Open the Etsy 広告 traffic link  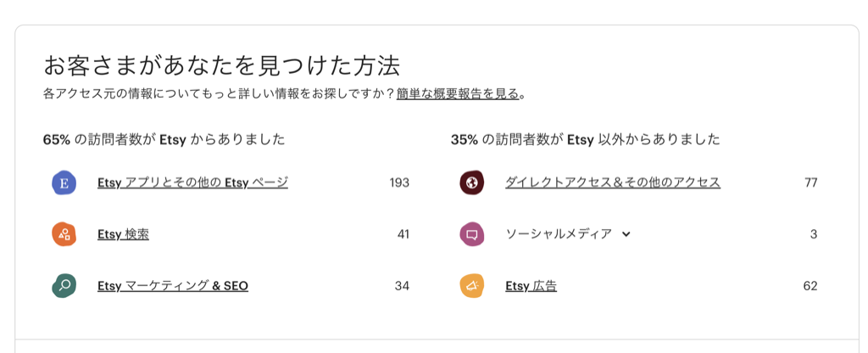pyautogui.click(x=531, y=286)
